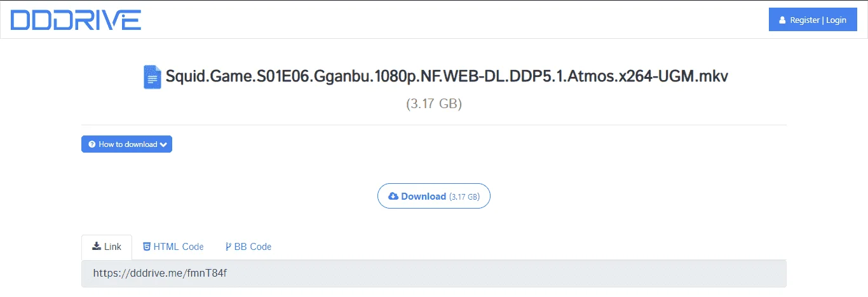
Task: Click the HTML5 shield icon
Action: coord(147,247)
